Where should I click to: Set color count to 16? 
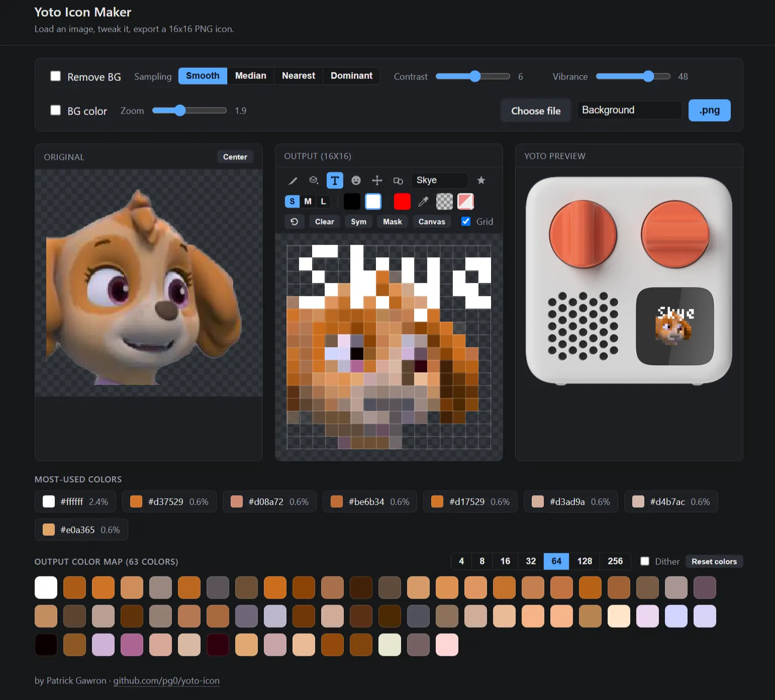505,561
